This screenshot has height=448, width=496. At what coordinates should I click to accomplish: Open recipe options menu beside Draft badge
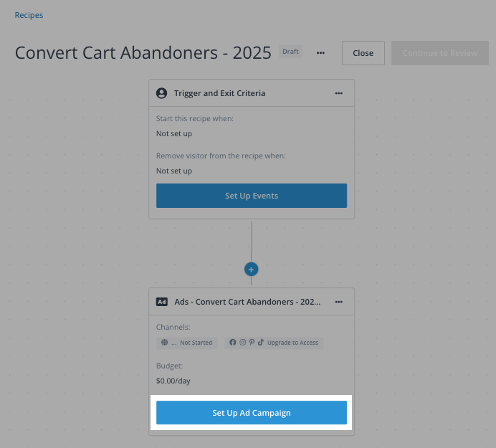pyautogui.click(x=320, y=53)
